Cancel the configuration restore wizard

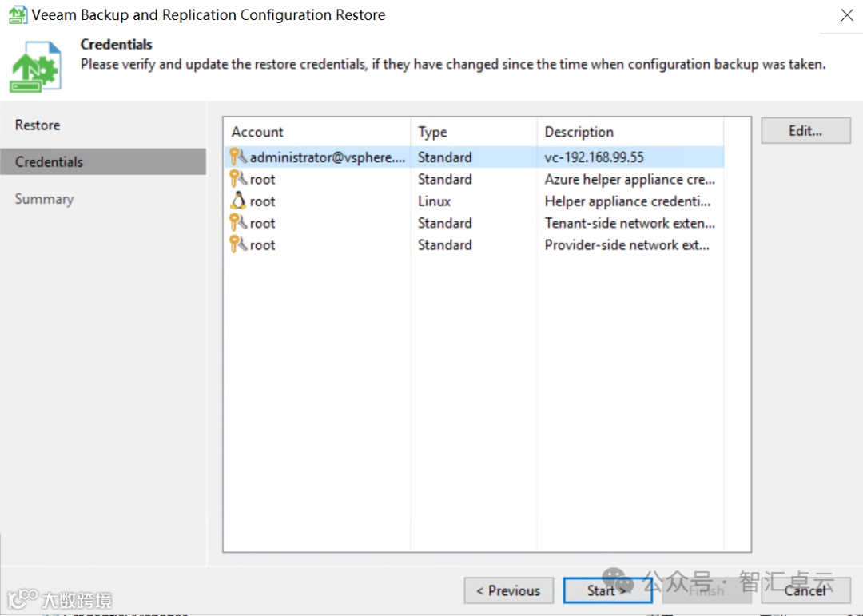805,590
